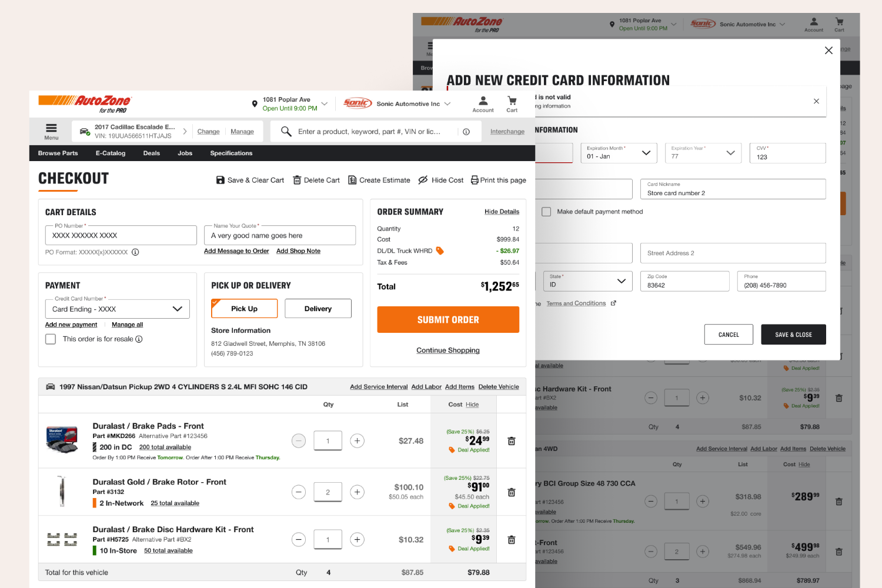The height and width of the screenshot is (588, 882).
Task: Increase Brake Disc Hardware Kit quantity
Action: tap(358, 540)
